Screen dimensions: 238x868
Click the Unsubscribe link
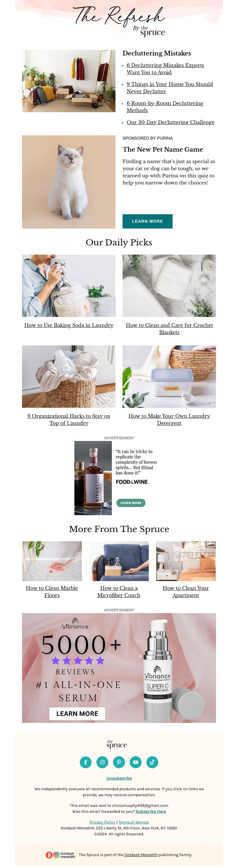[119, 778]
